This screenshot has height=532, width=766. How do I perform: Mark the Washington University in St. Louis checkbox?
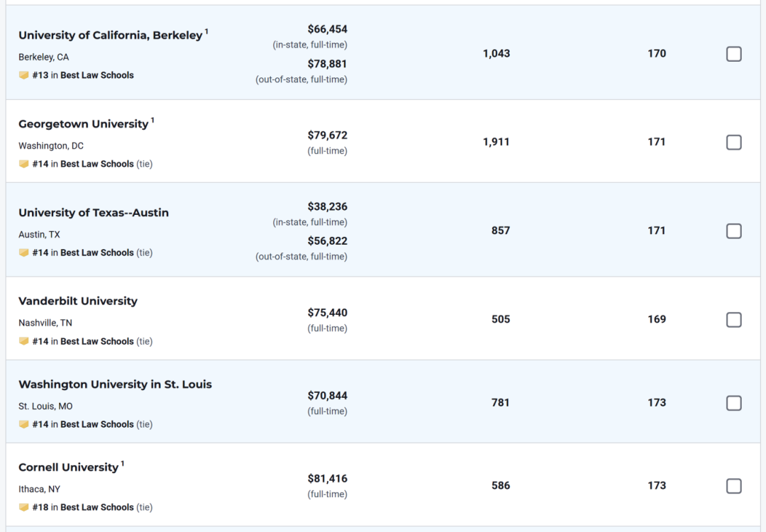734,403
